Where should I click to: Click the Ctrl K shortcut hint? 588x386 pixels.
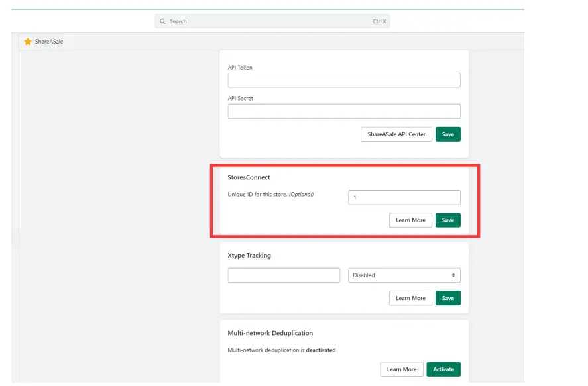pos(379,21)
